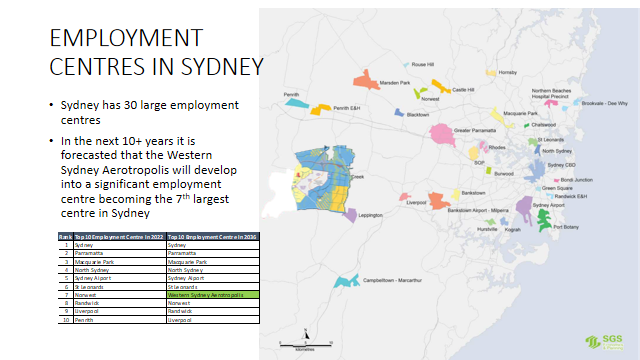Click the Macquarie Park map label
The width and height of the screenshot is (640, 360).
pos(520,113)
